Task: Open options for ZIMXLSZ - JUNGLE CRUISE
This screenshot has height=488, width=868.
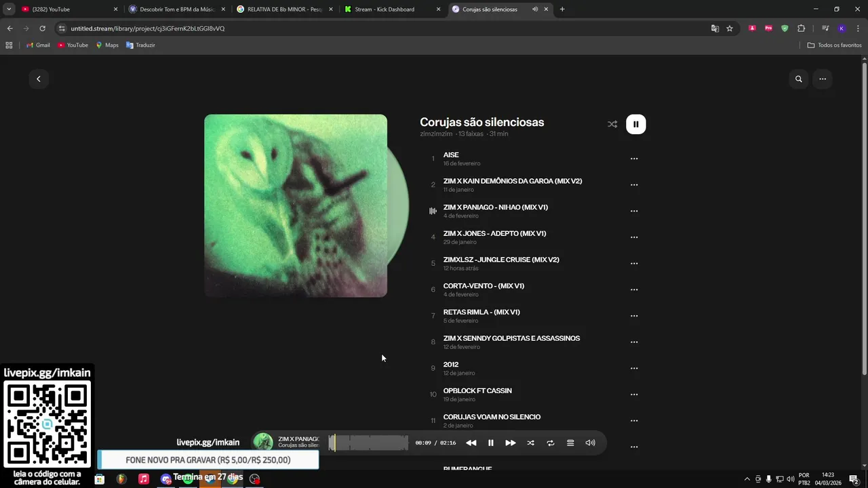Action: [x=634, y=264]
